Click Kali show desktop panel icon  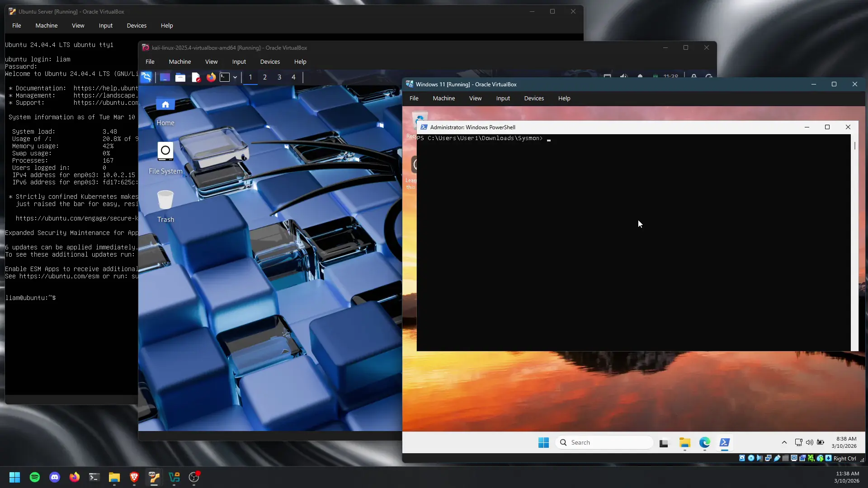[x=165, y=77]
